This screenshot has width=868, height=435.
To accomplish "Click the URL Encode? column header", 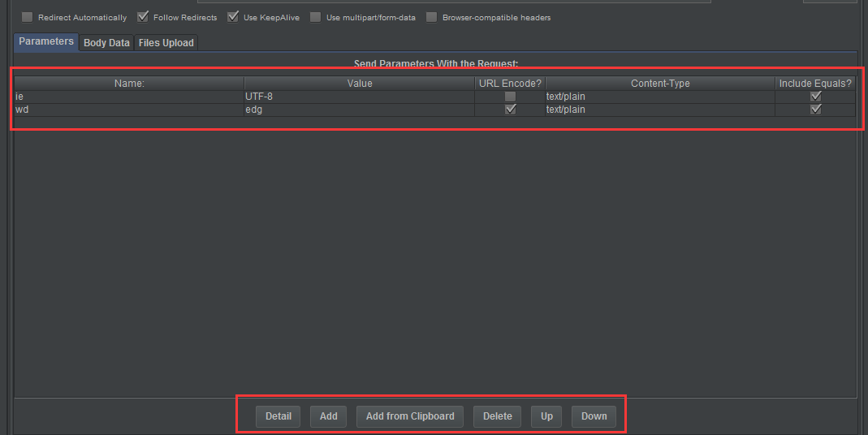I will coord(510,84).
